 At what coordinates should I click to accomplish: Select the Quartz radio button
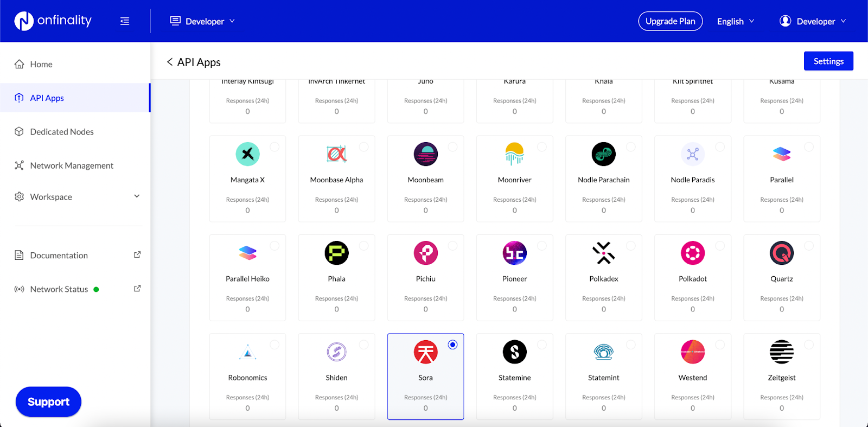coord(809,246)
